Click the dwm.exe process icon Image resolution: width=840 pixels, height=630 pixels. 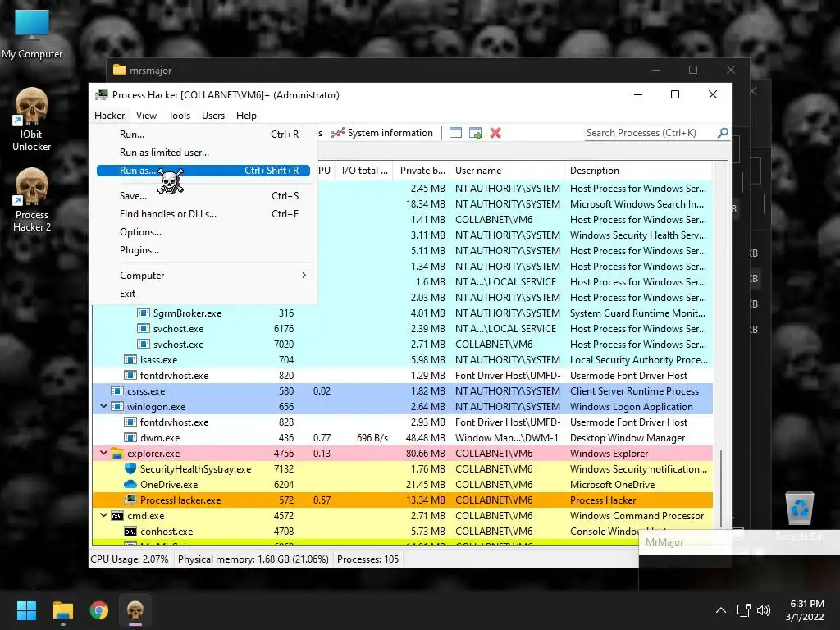130,438
